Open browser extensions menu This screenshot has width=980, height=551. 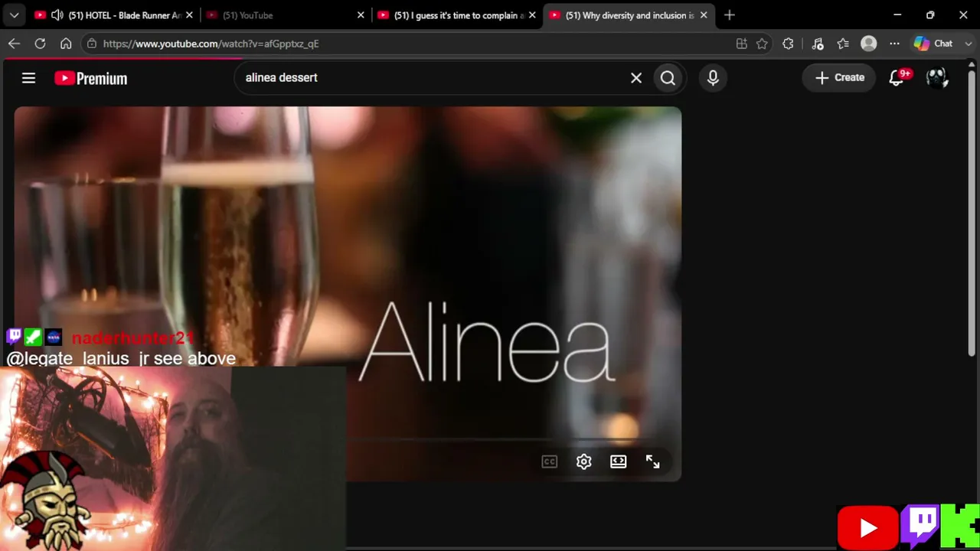pos(788,44)
